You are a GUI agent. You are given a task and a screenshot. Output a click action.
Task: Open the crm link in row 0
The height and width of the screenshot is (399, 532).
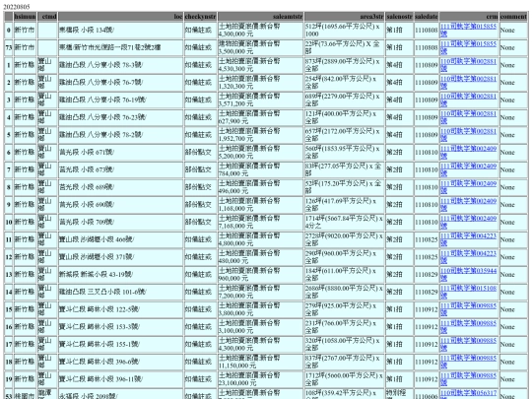tap(468, 30)
